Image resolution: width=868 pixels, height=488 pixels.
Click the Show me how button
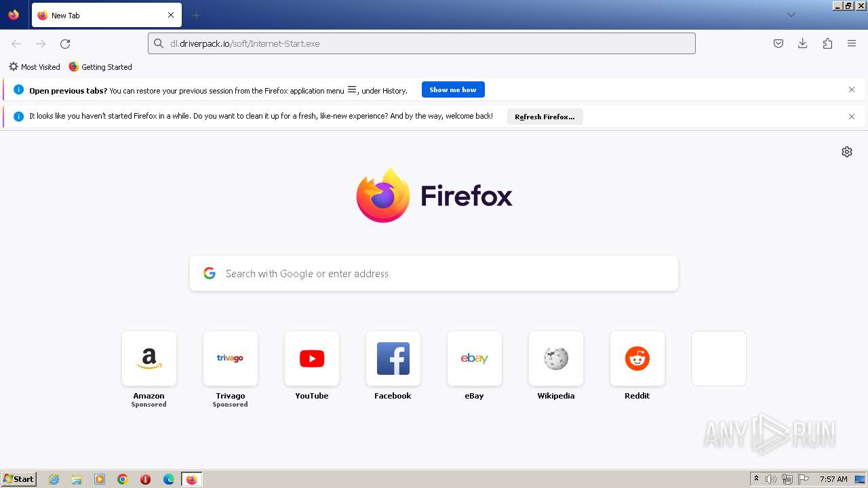(453, 89)
